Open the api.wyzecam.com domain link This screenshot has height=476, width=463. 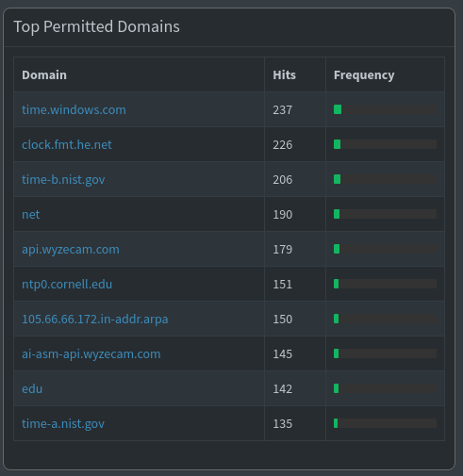tap(71, 249)
